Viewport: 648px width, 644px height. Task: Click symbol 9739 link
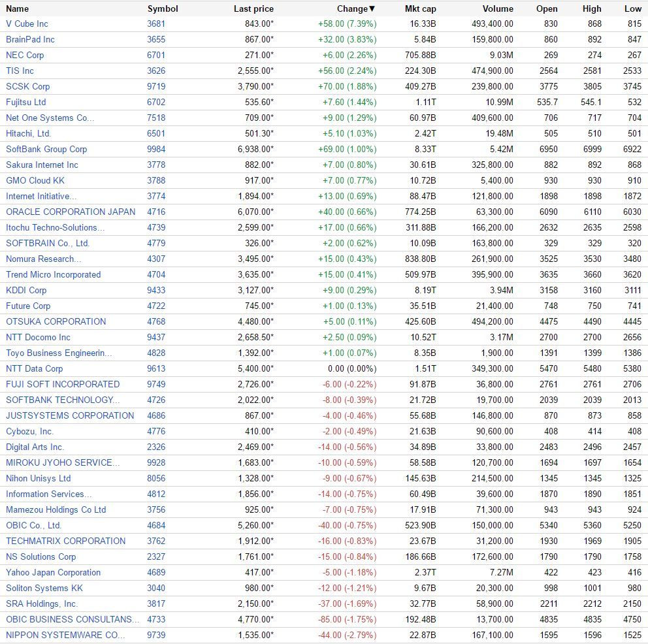point(156,636)
